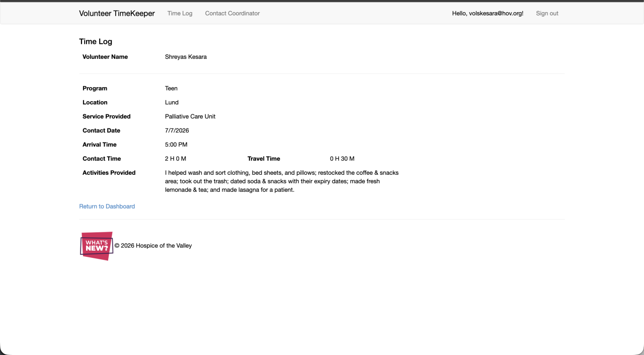Select the 7/7/2026 date value

pyautogui.click(x=177, y=130)
